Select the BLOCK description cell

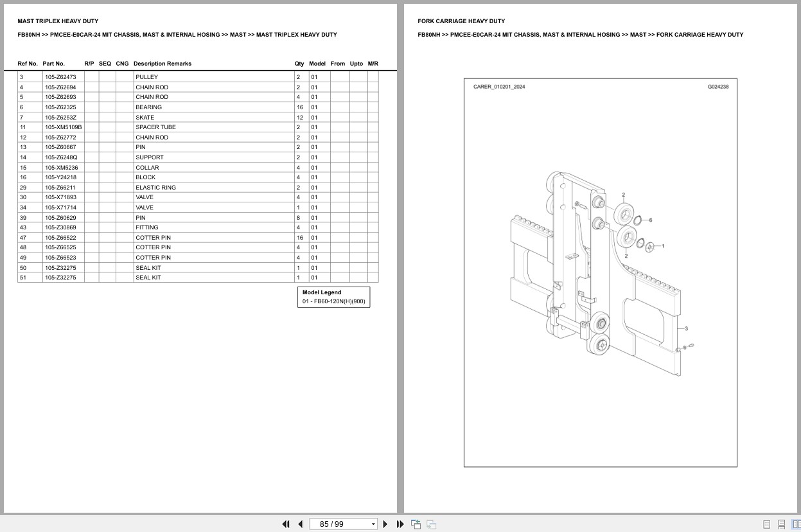(x=214, y=177)
